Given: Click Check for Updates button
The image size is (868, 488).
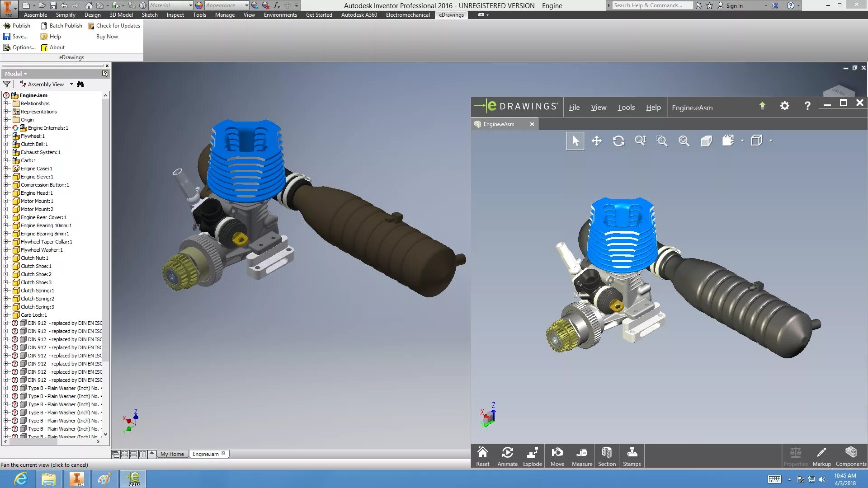Looking at the screenshot, I should tap(114, 26).
